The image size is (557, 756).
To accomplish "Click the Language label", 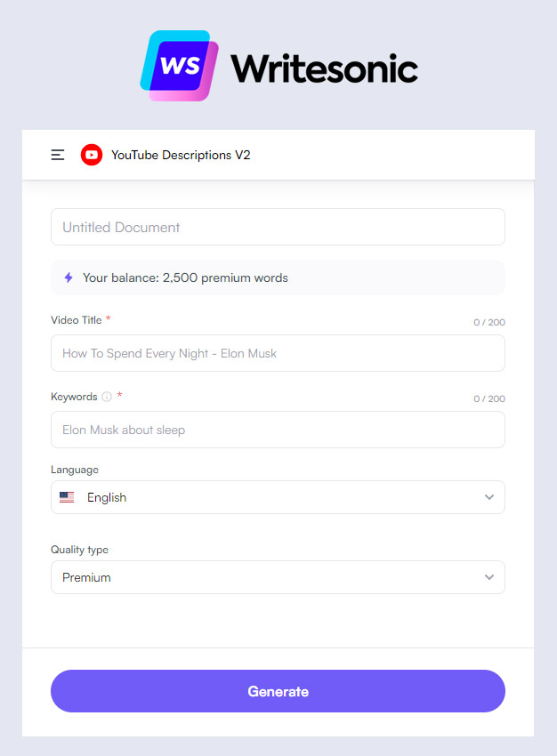I will [75, 470].
